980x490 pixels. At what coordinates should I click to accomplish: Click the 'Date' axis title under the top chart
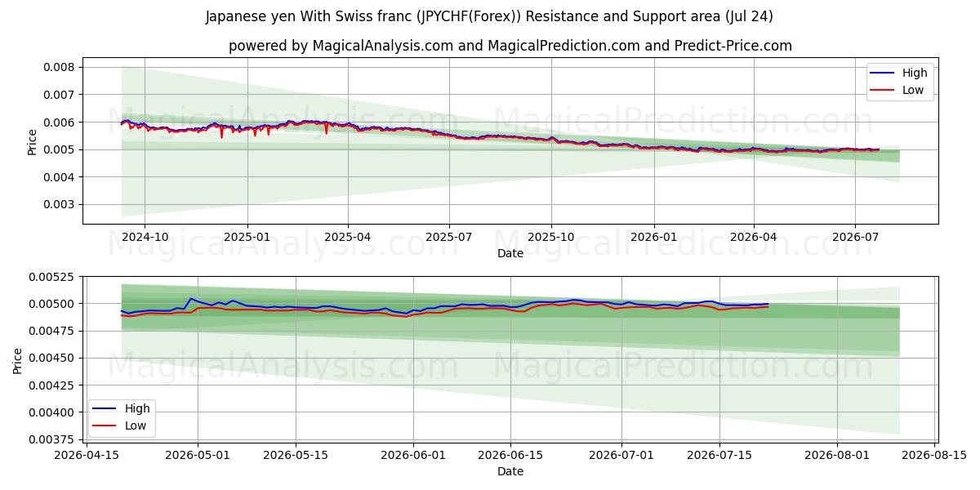(510, 254)
